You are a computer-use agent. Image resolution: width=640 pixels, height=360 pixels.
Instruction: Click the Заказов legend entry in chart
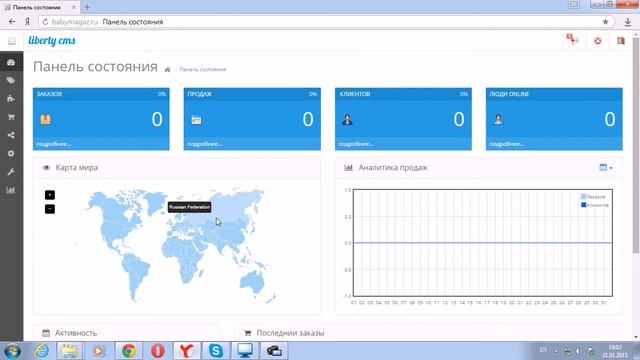coord(593,197)
